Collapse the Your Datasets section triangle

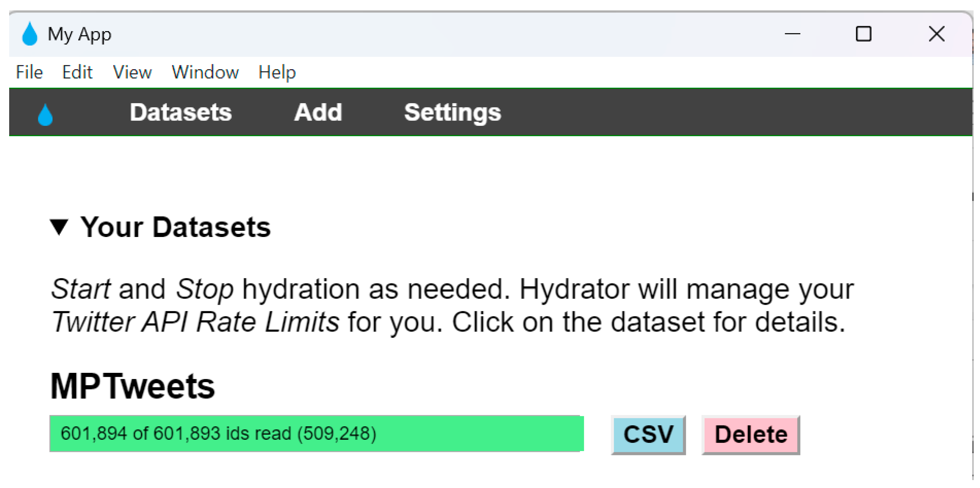click(59, 228)
